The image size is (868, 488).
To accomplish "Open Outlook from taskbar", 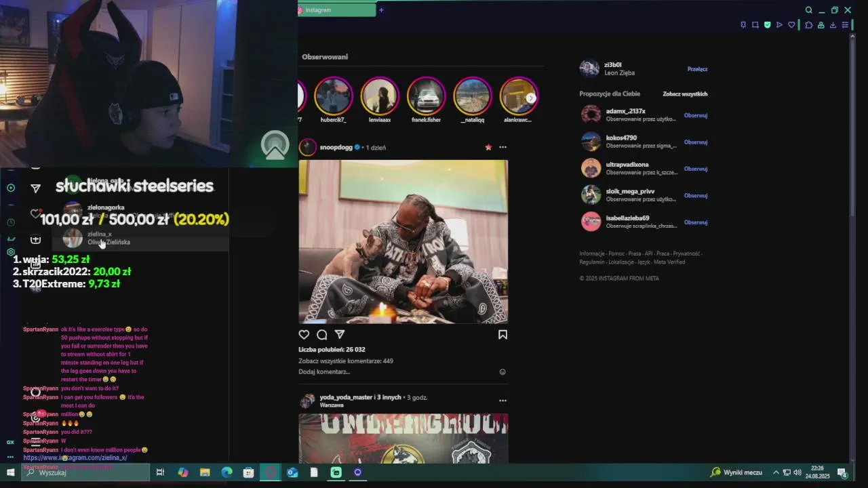I will click(292, 472).
